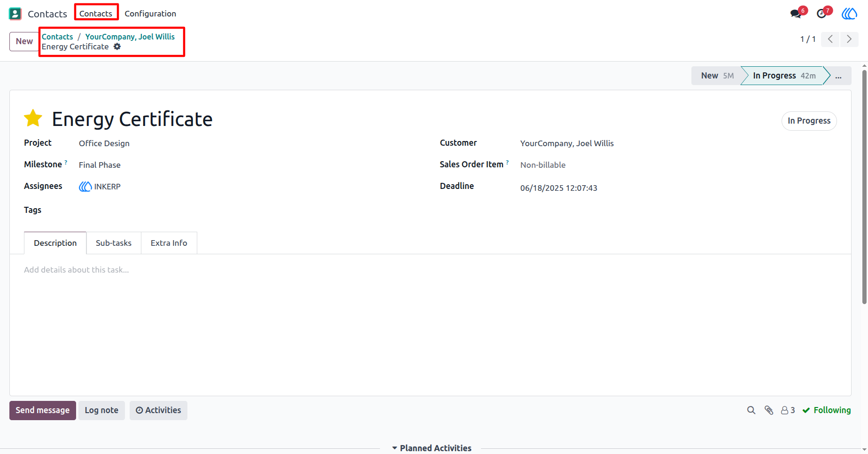The width and height of the screenshot is (868, 454).
Task: Toggle the yellow priority star
Action: [33, 118]
